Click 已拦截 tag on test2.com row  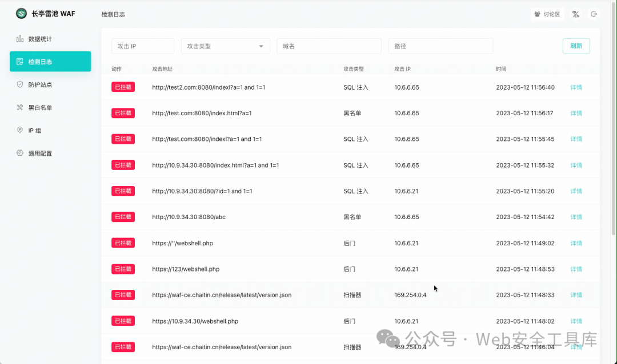(x=123, y=87)
